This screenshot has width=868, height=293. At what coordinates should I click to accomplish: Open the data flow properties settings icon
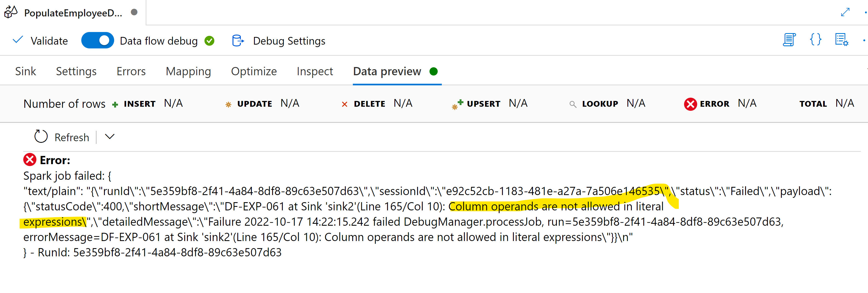841,40
